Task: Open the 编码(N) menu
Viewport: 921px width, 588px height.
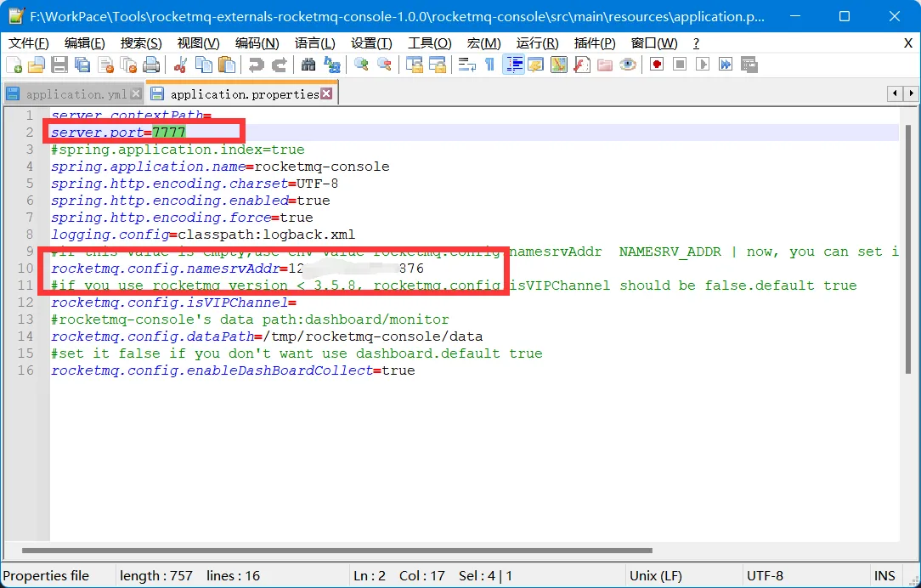Action: click(x=257, y=43)
